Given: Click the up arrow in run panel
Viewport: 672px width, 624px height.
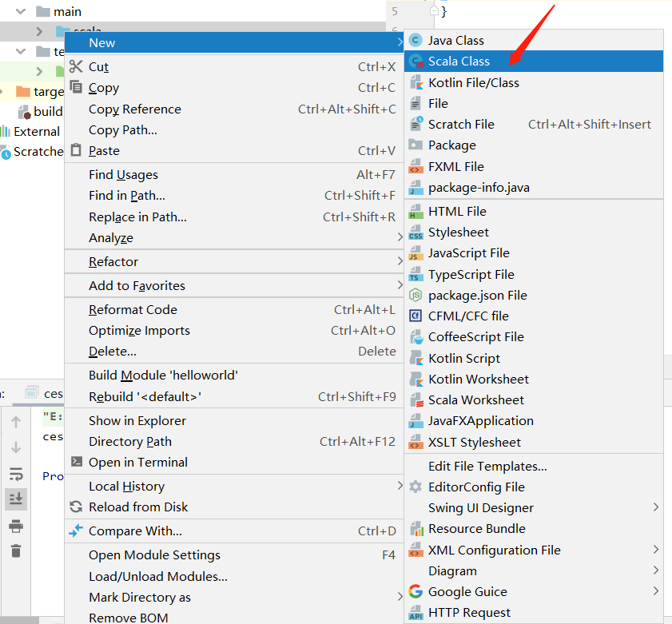Looking at the screenshot, I should pyautogui.click(x=16, y=422).
